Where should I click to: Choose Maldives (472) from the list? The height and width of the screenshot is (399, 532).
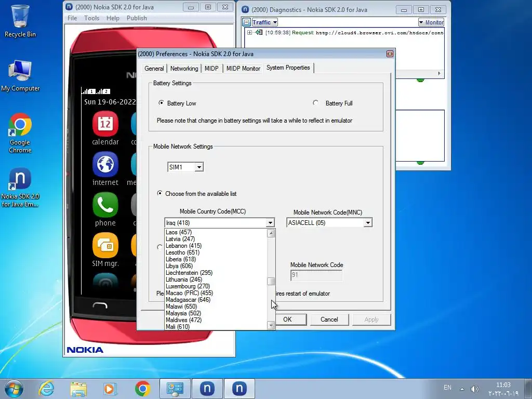coord(216,320)
